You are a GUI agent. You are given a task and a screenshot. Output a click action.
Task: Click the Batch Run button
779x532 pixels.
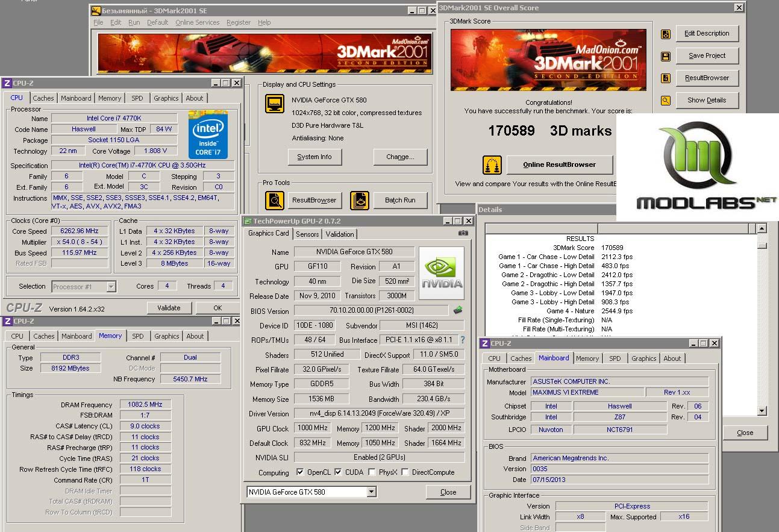click(x=400, y=201)
